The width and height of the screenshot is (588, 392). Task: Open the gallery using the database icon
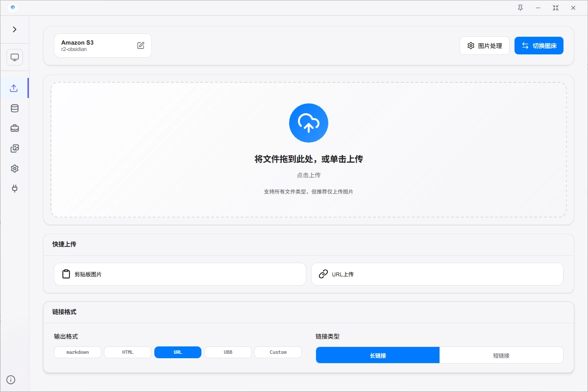[x=15, y=108]
